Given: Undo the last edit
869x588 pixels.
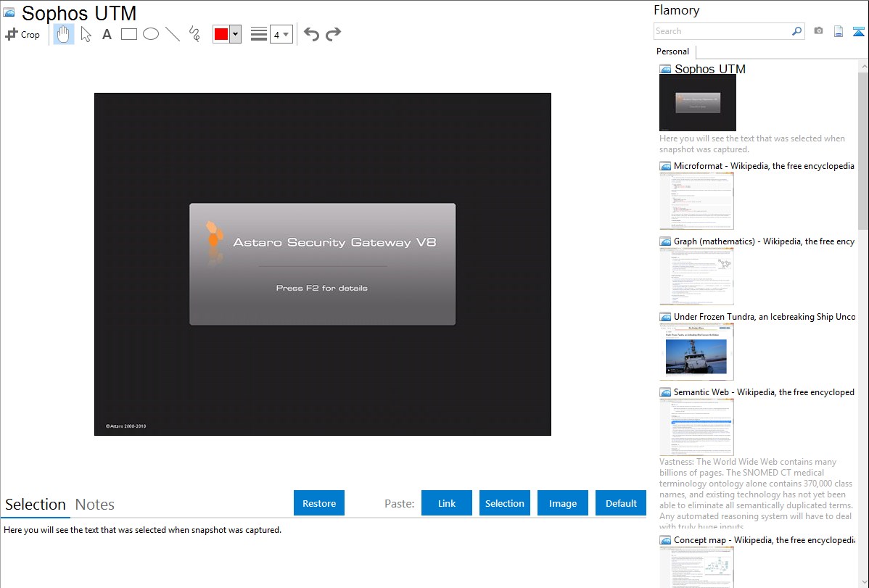Looking at the screenshot, I should [x=311, y=34].
